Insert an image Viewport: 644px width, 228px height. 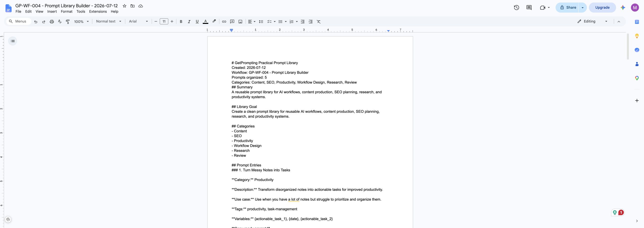[x=240, y=22]
